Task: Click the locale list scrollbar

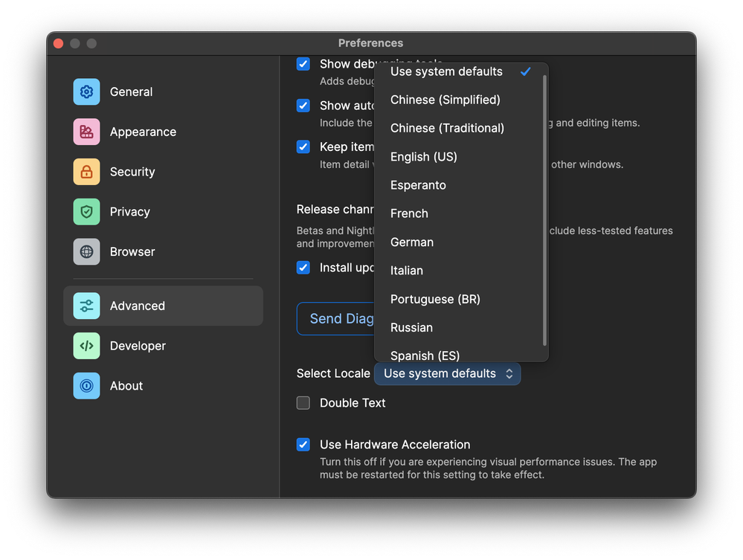Action: pyautogui.click(x=545, y=208)
